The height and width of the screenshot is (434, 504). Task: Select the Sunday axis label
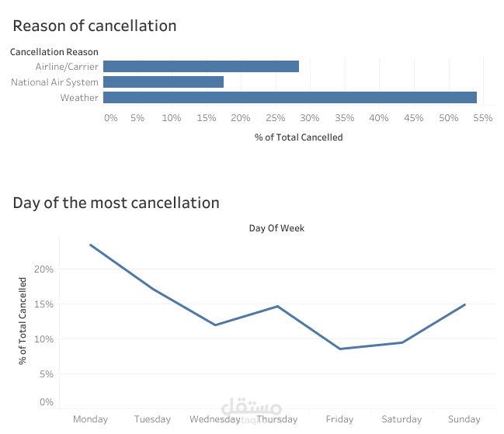coord(464,419)
